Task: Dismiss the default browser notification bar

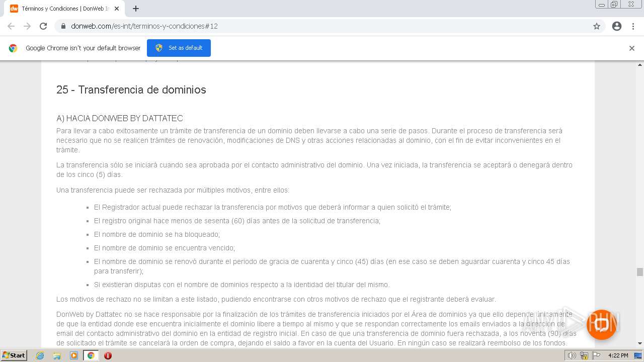Action: 632,48
